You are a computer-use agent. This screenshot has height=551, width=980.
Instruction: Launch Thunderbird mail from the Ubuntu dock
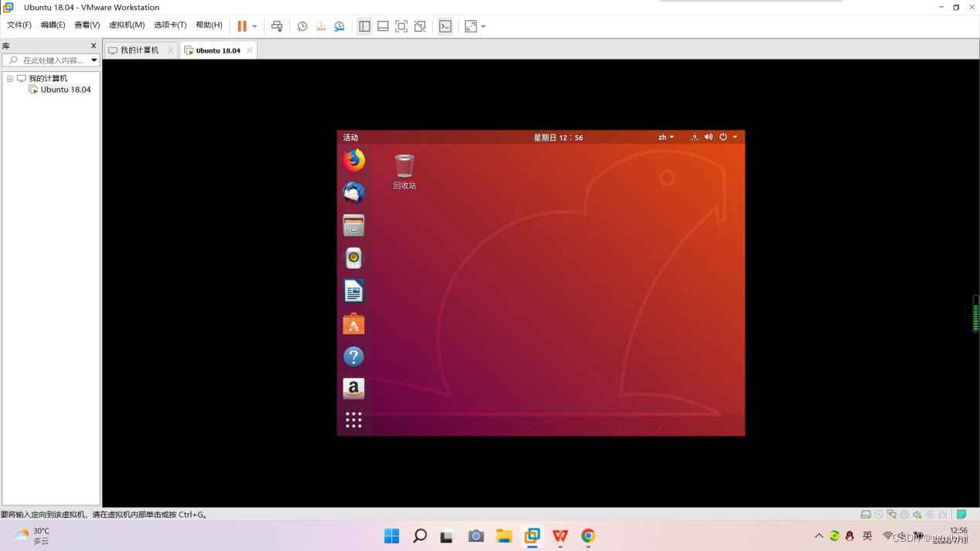353,192
